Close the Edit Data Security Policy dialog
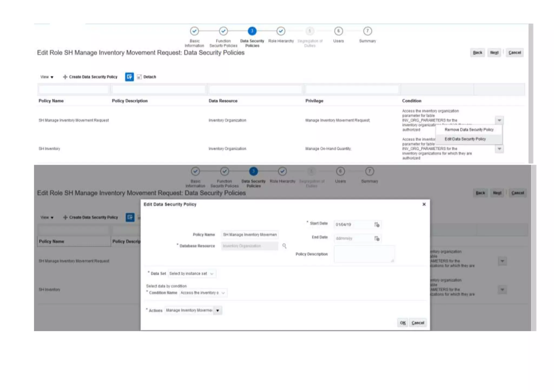The image size is (554, 392). pyautogui.click(x=424, y=204)
